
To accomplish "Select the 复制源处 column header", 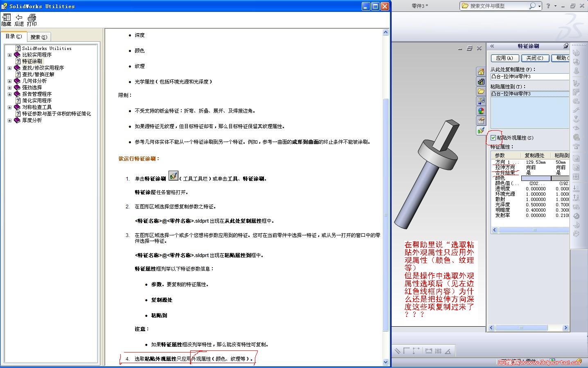I will (535, 155).
